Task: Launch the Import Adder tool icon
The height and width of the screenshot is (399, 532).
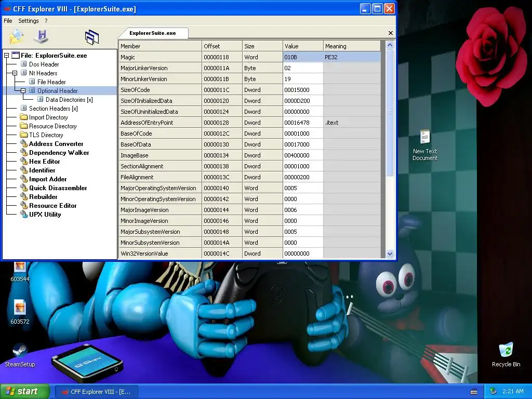Action: coord(24,179)
